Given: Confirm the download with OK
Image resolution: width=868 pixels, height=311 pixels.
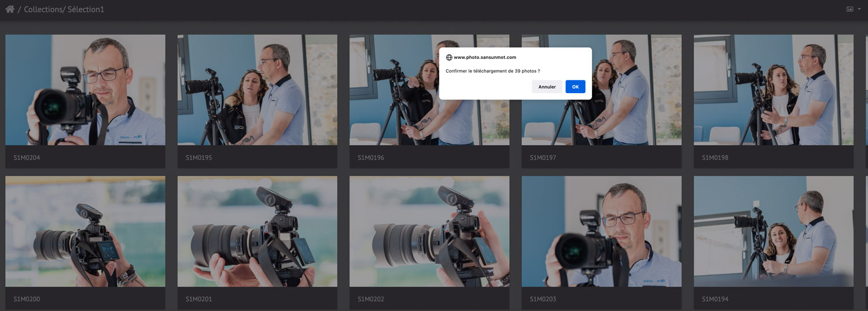Looking at the screenshot, I should tap(575, 87).
